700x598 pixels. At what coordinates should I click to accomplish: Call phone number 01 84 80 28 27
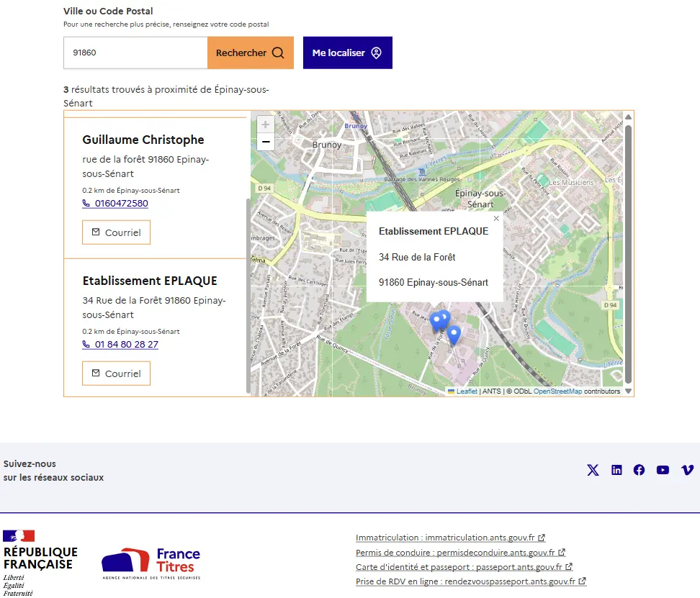(126, 345)
